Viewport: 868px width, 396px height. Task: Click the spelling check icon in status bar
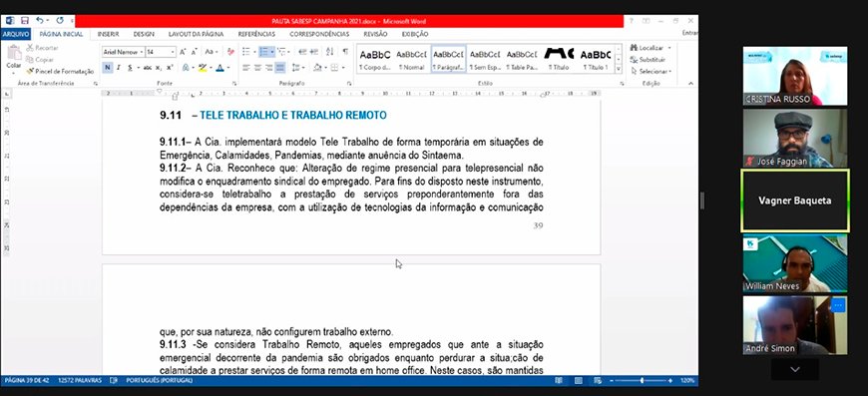[x=114, y=380]
